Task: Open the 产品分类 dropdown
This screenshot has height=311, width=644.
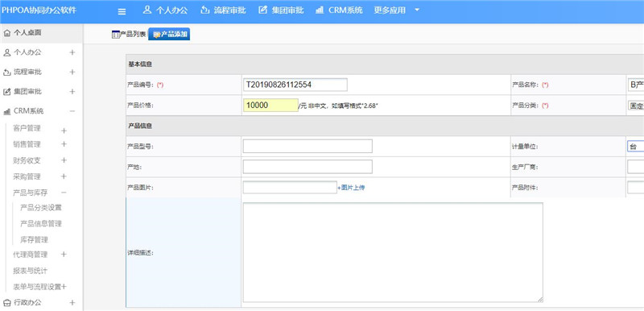Action: [x=636, y=106]
